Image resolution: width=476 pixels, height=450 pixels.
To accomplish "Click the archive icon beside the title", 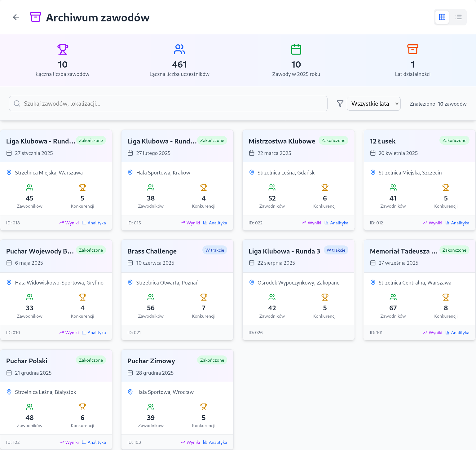I will tap(35, 17).
